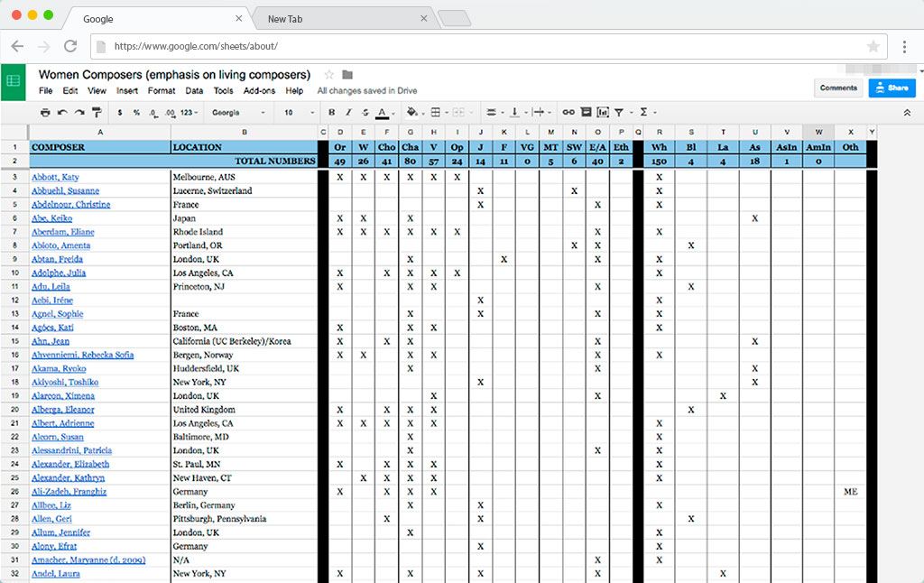Screen dimensions: 924x583
Task: Turn on the filter
Action: [x=619, y=112]
